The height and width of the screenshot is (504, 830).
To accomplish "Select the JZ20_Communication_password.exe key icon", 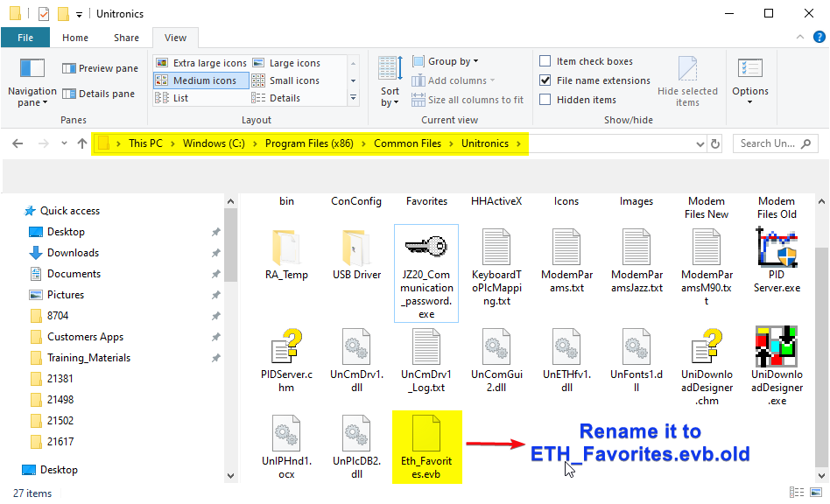I will point(426,247).
